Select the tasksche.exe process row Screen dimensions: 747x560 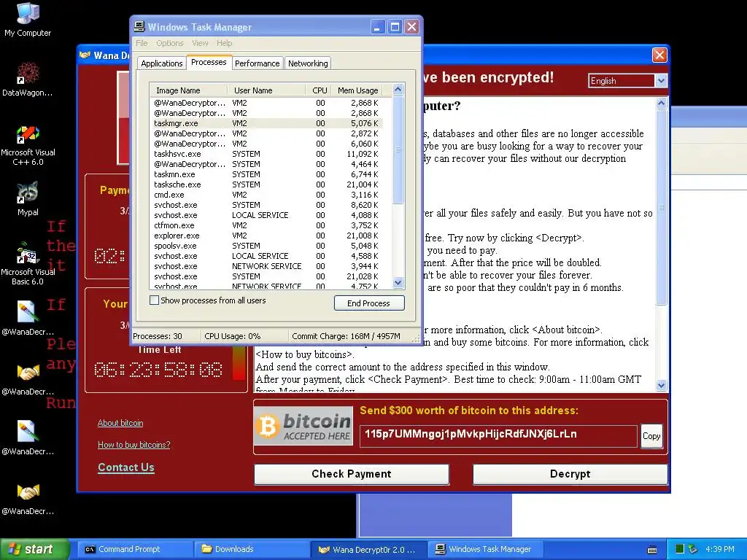(x=266, y=184)
